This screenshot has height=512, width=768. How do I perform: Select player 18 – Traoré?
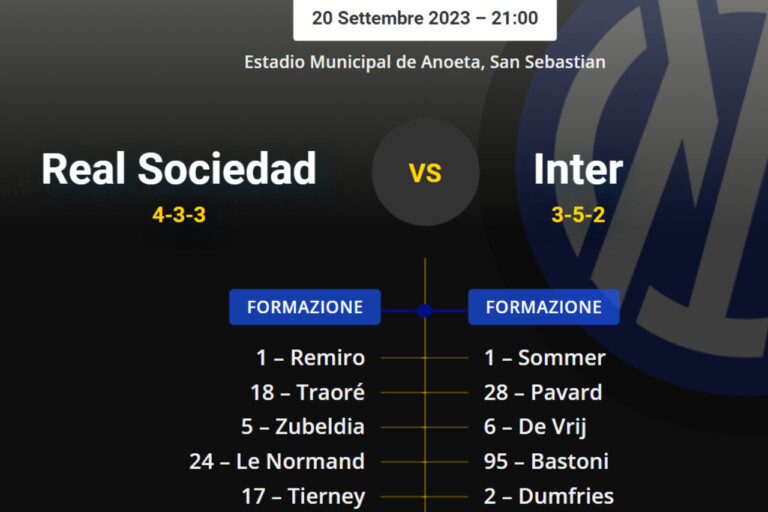click(x=307, y=393)
